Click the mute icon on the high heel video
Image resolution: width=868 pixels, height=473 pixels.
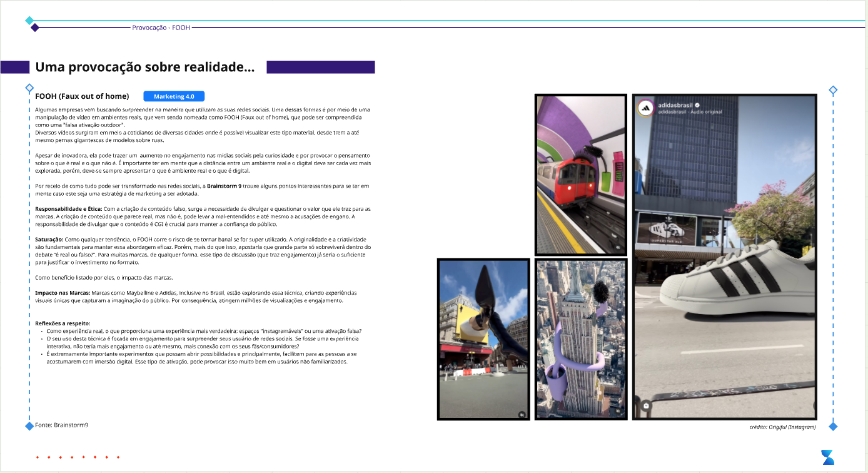(522, 414)
